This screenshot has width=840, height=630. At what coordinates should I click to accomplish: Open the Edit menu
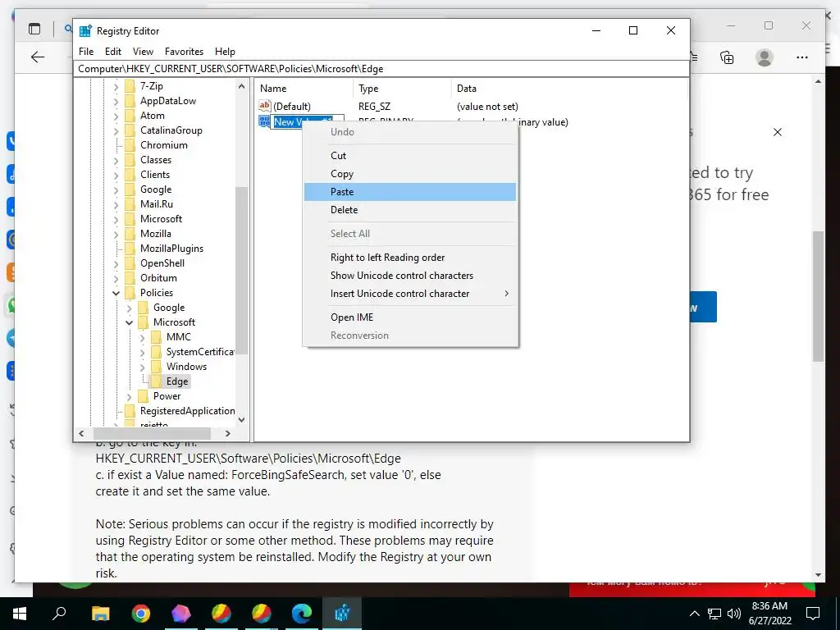click(x=113, y=52)
